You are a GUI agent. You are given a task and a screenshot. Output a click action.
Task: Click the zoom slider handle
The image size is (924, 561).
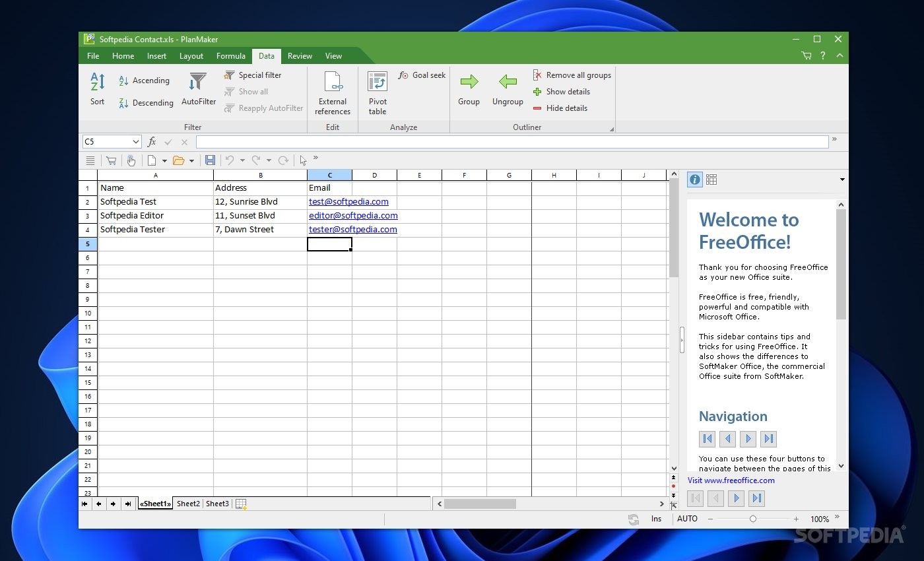pos(753,519)
